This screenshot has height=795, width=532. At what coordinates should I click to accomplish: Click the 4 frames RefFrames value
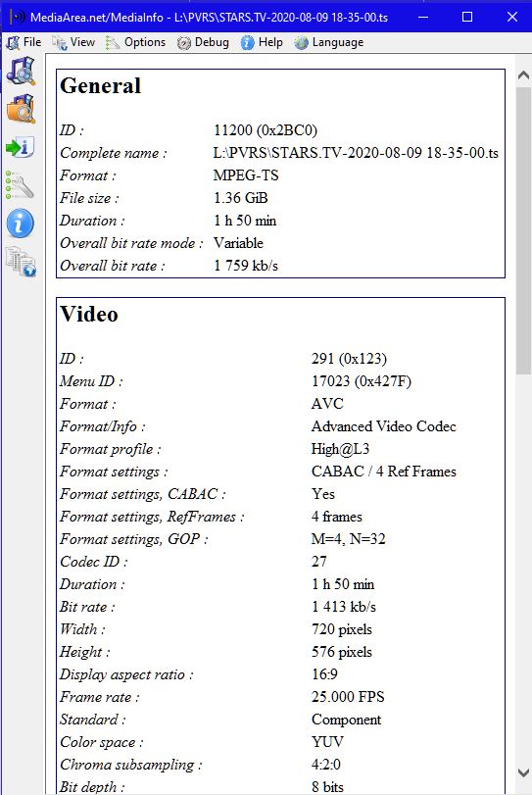(337, 517)
